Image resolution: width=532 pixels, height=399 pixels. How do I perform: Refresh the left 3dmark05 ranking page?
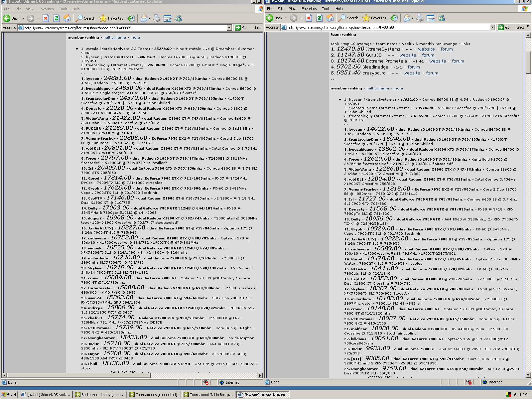click(56, 18)
